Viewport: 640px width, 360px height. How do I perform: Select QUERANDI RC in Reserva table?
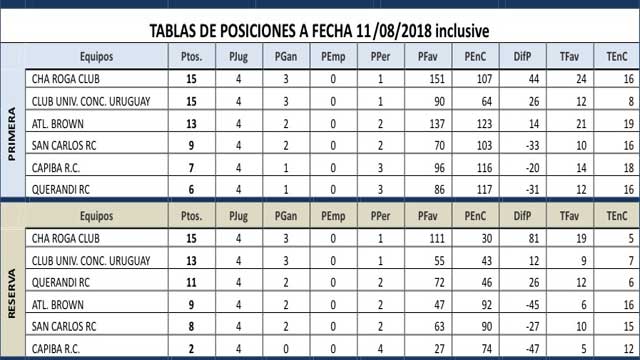(x=61, y=282)
